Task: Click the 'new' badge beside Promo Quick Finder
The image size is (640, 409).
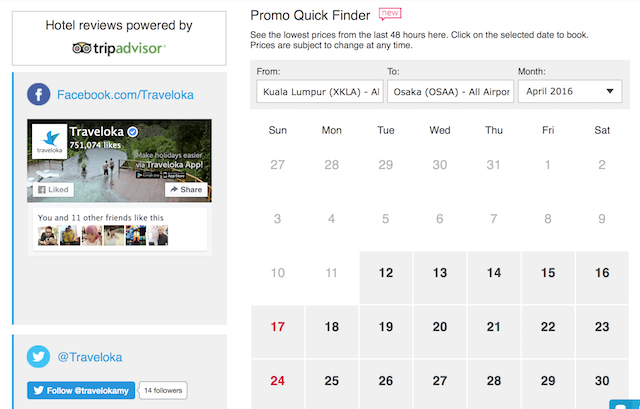Action: [390, 14]
